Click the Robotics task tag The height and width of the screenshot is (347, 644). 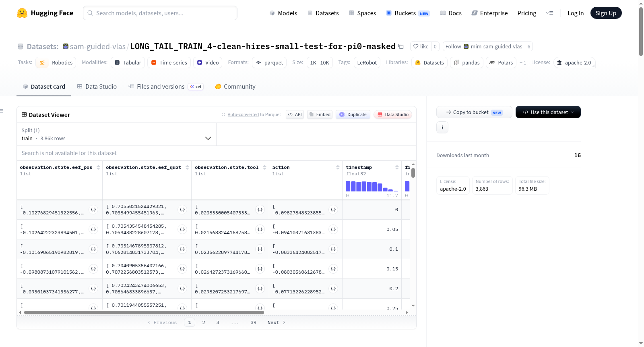pos(56,62)
